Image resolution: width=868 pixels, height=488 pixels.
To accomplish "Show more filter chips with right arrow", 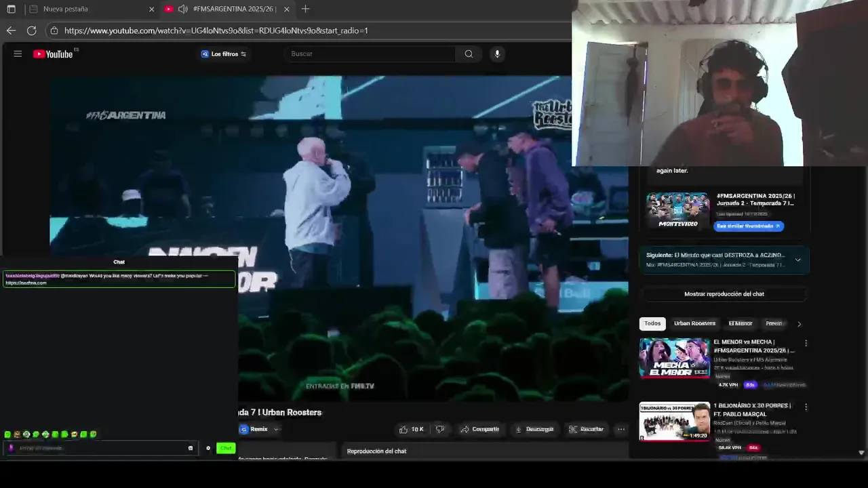I will [x=799, y=324].
